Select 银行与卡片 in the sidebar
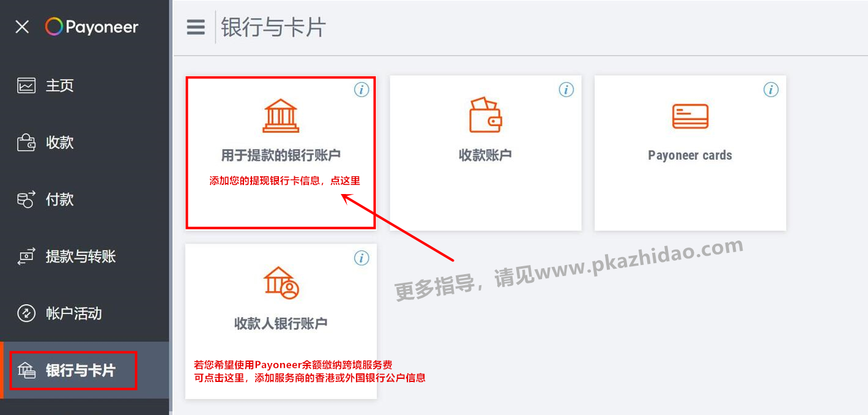This screenshot has height=415, width=868. (73, 370)
